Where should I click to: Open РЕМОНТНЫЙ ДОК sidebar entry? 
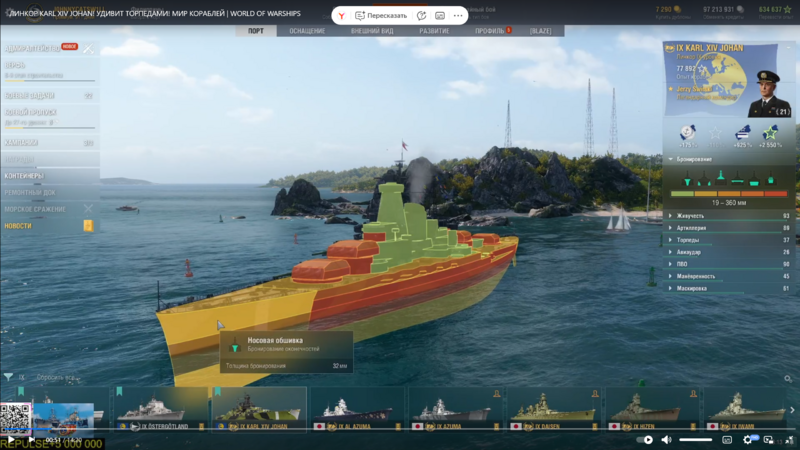coord(30,192)
